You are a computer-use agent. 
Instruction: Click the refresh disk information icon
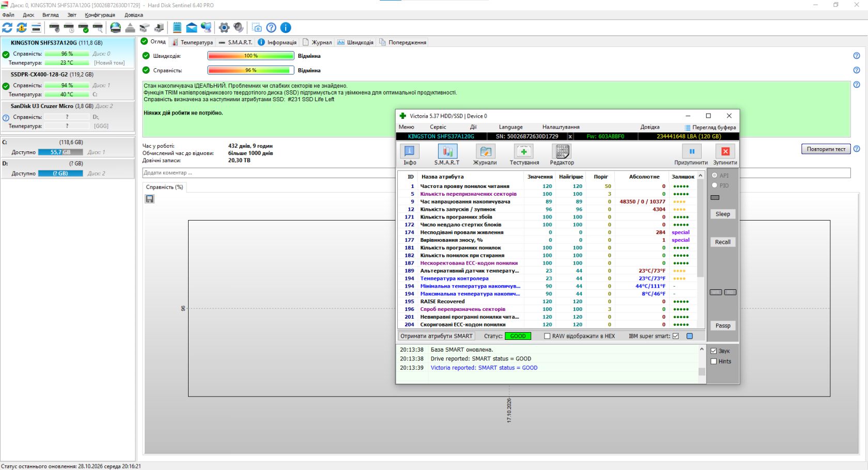click(x=7, y=28)
